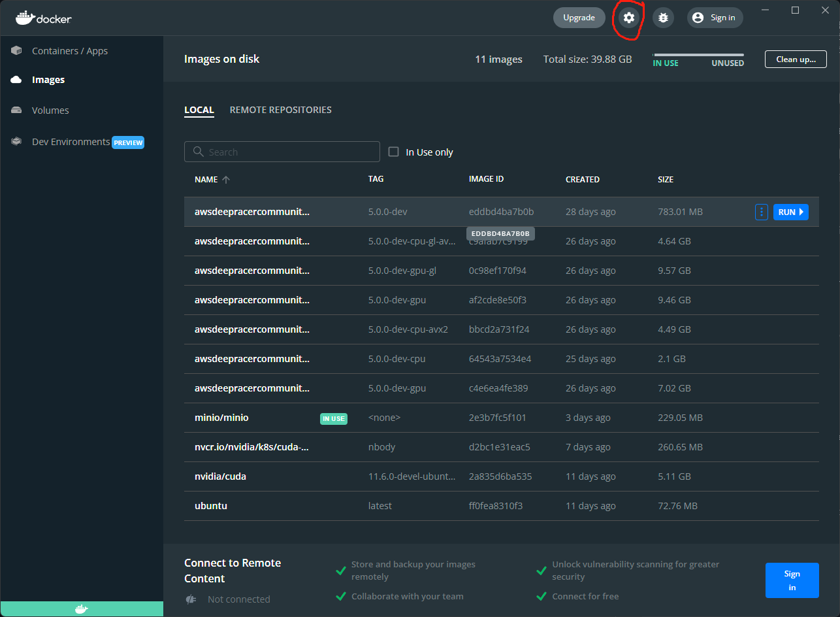Click tag 5.0.0-dev-gpu-gl
The height and width of the screenshot is (617, 840).
click(402, 271)
